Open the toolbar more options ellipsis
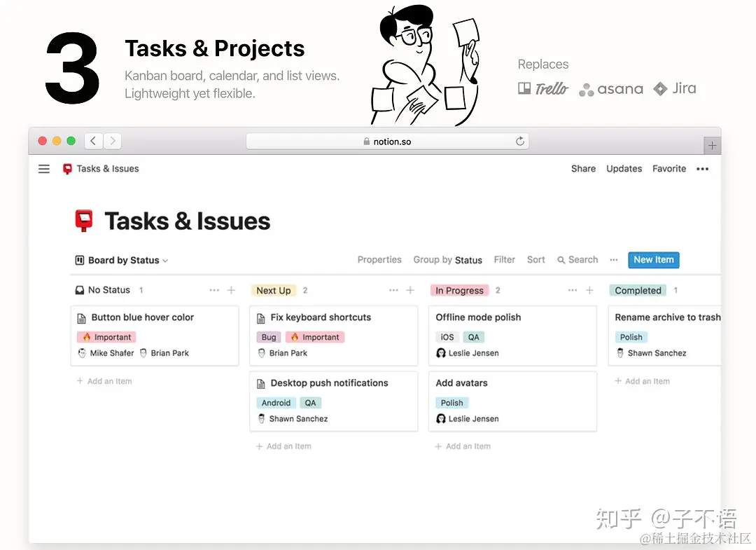This screenshot has width=756, height=550. [614, 260]
